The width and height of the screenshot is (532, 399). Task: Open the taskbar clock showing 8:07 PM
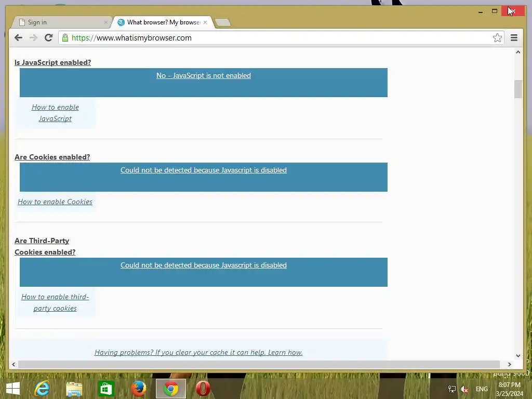509,389
